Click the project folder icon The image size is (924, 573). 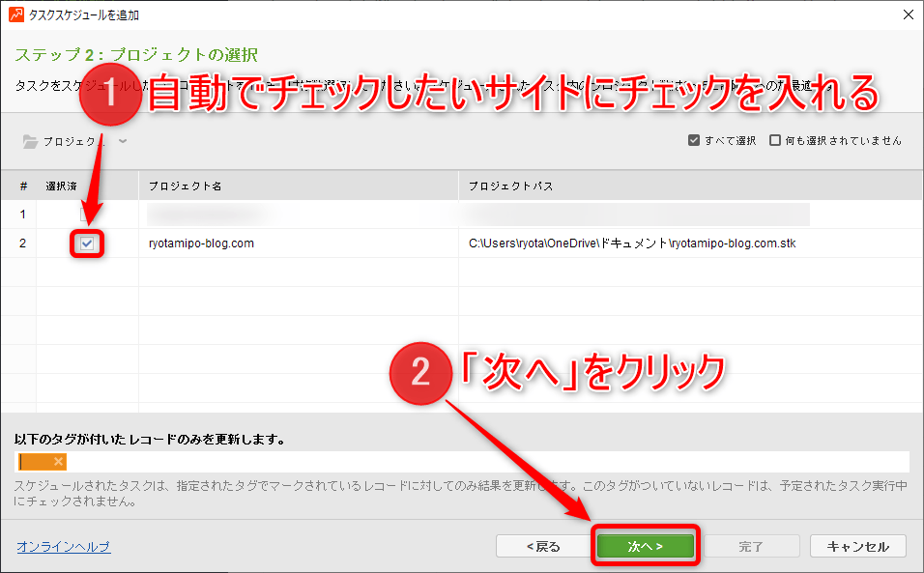(31, 141)
